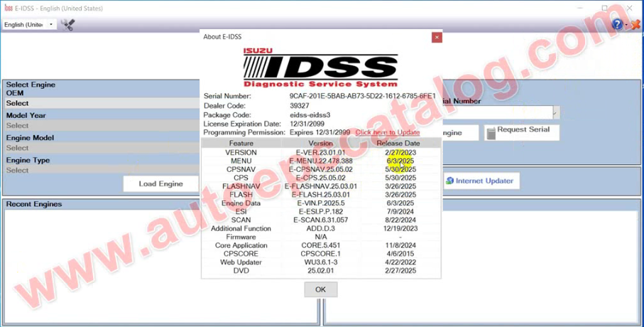Select the E-SCAN.6.31.057 cell

tap(320, 220)
